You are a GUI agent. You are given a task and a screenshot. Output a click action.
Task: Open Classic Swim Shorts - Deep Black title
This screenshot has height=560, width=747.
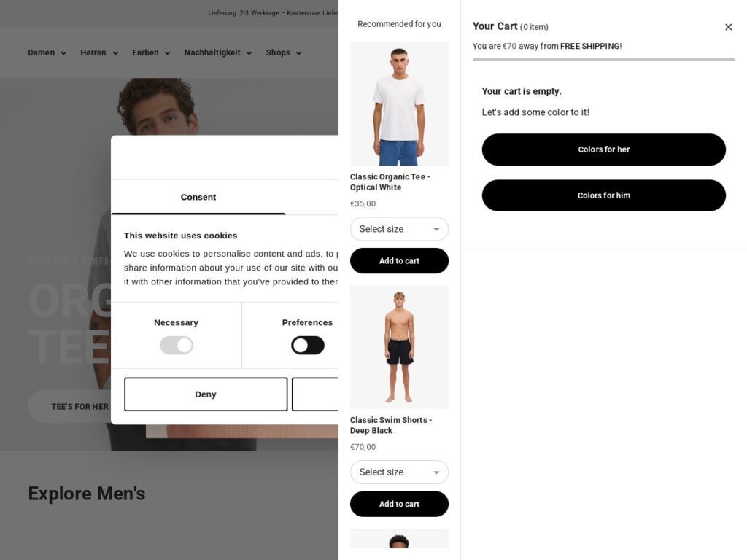click(x=391, y=425)
